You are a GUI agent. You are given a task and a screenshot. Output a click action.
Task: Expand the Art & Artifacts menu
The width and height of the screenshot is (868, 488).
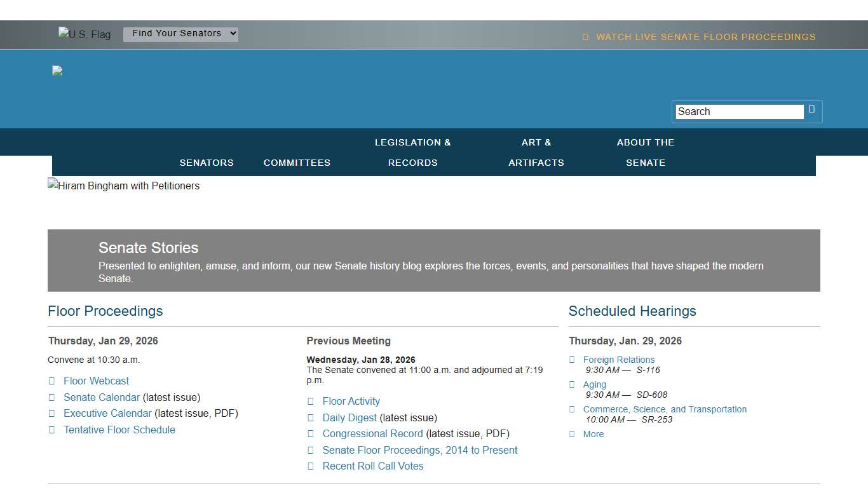536,152
